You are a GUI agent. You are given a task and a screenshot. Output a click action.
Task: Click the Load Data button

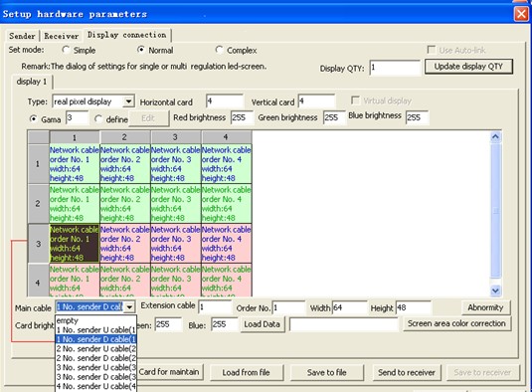coord(262,324)
